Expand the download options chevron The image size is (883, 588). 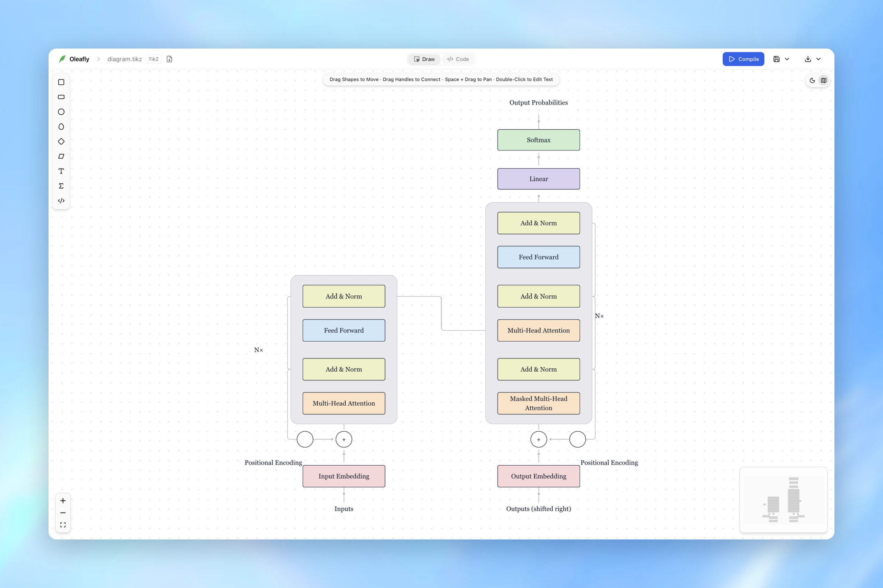tap(819, 59)
